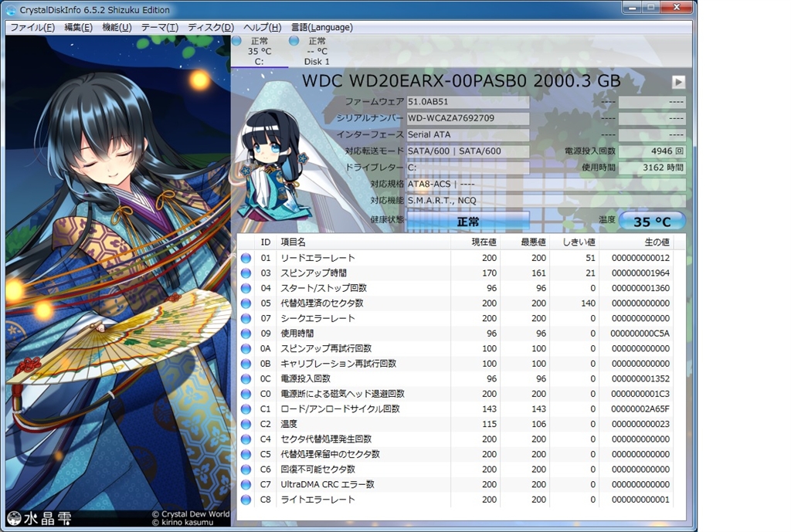Image resolution: width=791 pixels, height=532 pixels.
Task: Click the row text 電源断による磁気ヘッド退避回数
Action: click(342, 394)
